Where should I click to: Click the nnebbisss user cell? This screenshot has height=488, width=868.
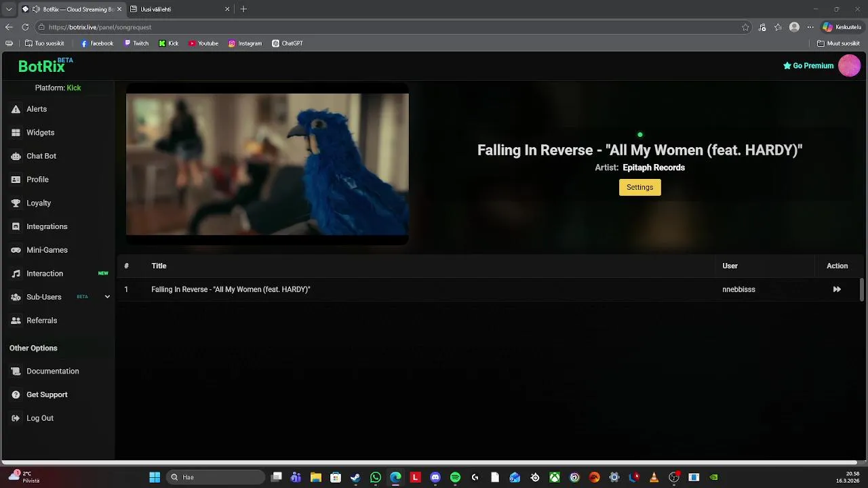pos(738,289)
